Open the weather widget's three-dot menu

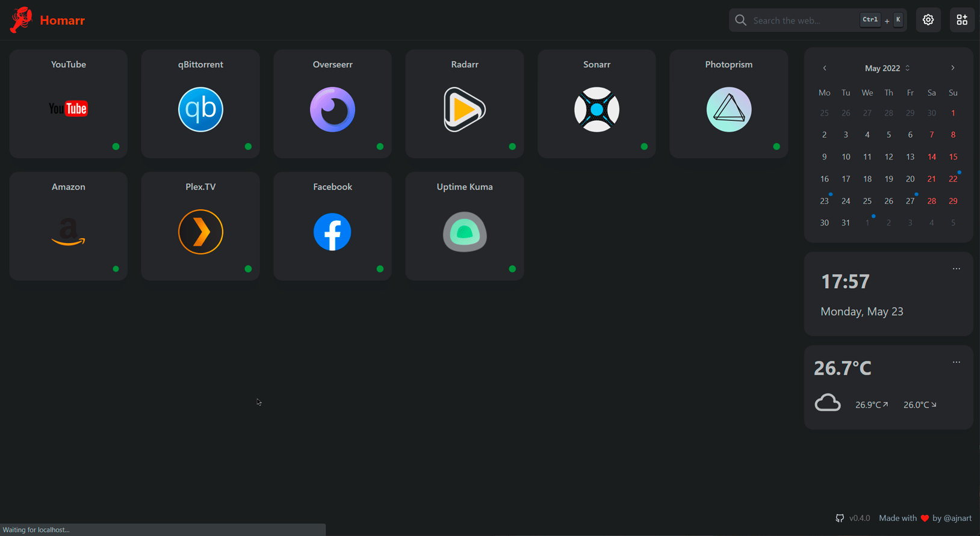pyautogui.click(x=956, y=362)
